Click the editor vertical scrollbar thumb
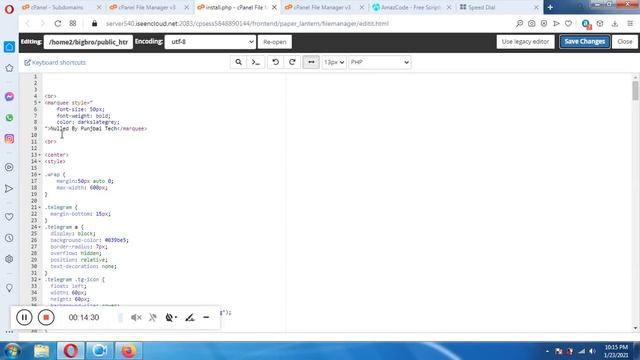 tap(635, 90)
